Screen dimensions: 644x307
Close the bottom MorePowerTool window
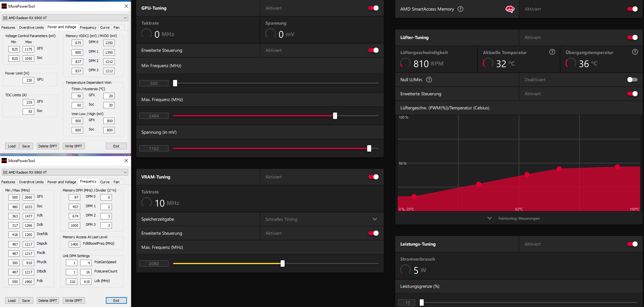pos(126,161)
